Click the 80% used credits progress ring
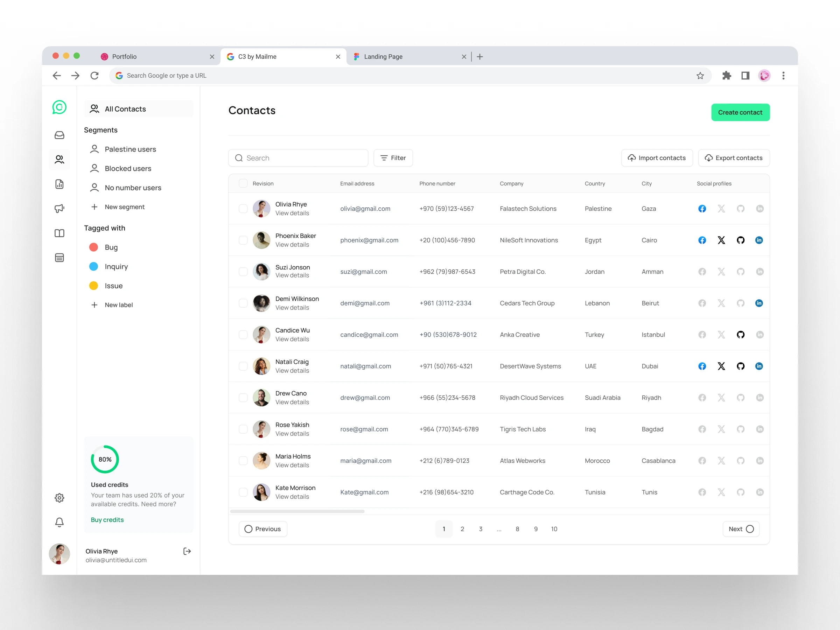The image size is (840, 630). tap(105, 459)
